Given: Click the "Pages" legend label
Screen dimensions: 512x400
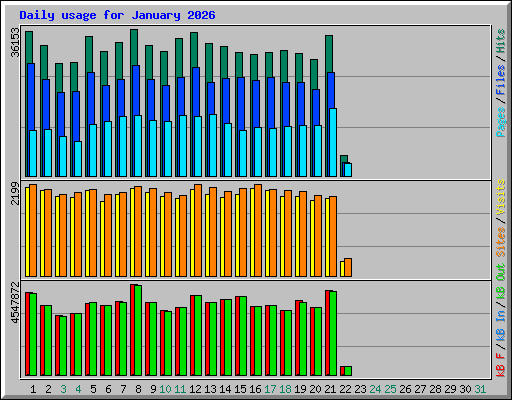Looking at the screenshot, I should 501,122.
